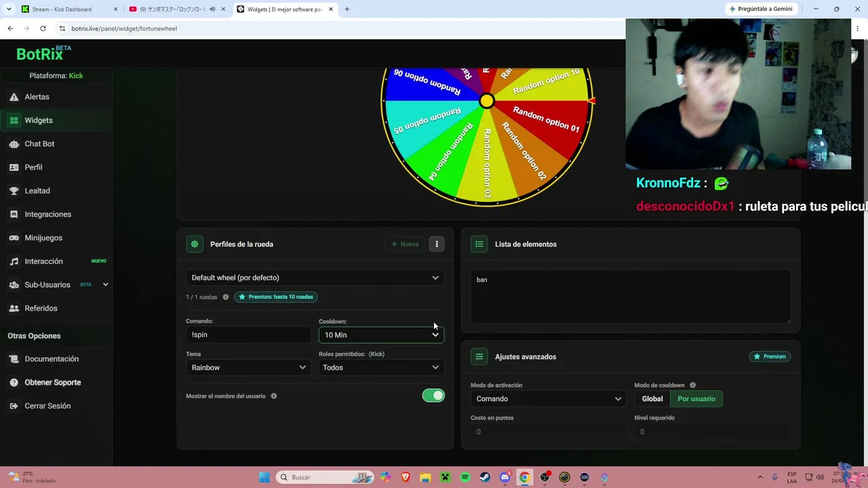Select Global cooldown mode

pos(652,399)
